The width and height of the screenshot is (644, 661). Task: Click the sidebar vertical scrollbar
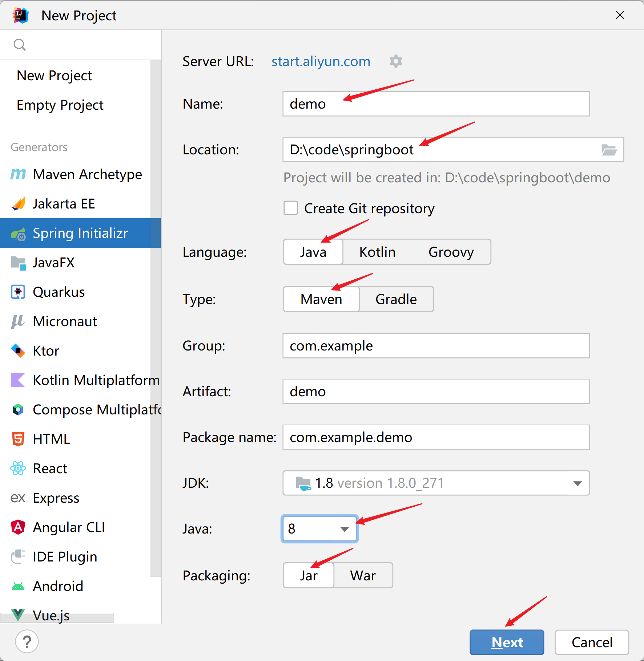(x=156, y=318)
